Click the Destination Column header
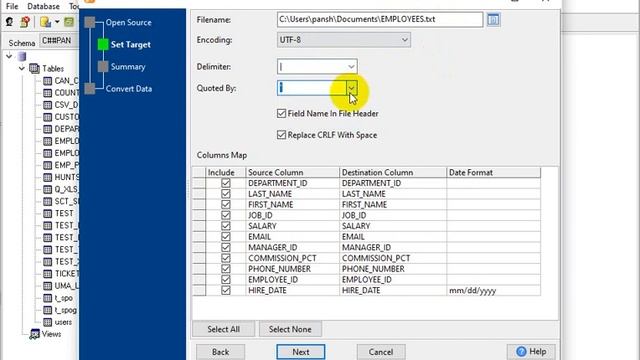 (393, 172)
